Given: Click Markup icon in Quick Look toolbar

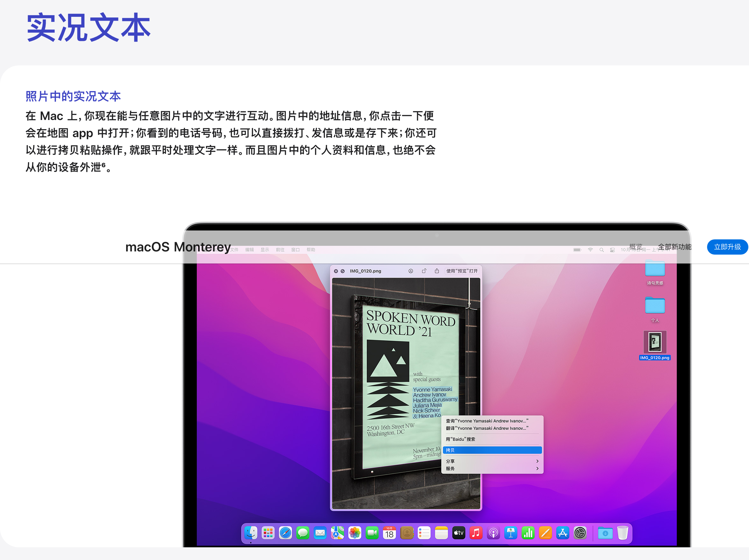Looking at the screenshot, I should pyautogui.click(x=411, y=271).
